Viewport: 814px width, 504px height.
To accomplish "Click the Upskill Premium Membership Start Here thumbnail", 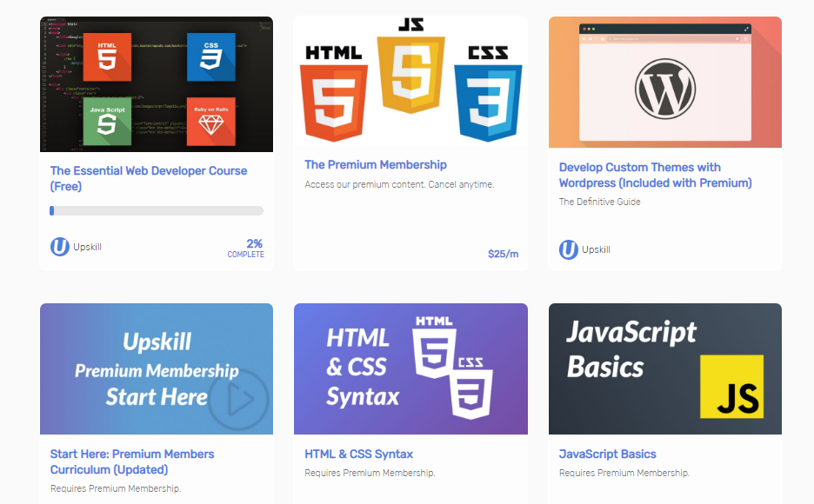I will pyautogui.click(x=157, y=368).
